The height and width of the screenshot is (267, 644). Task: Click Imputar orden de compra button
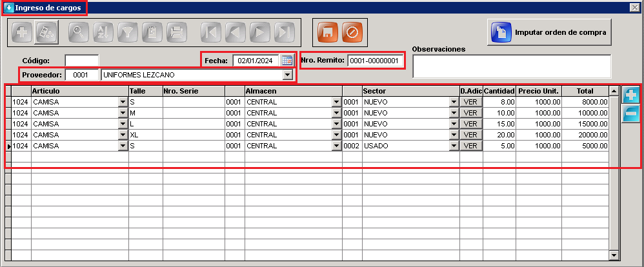coord(550,32)
